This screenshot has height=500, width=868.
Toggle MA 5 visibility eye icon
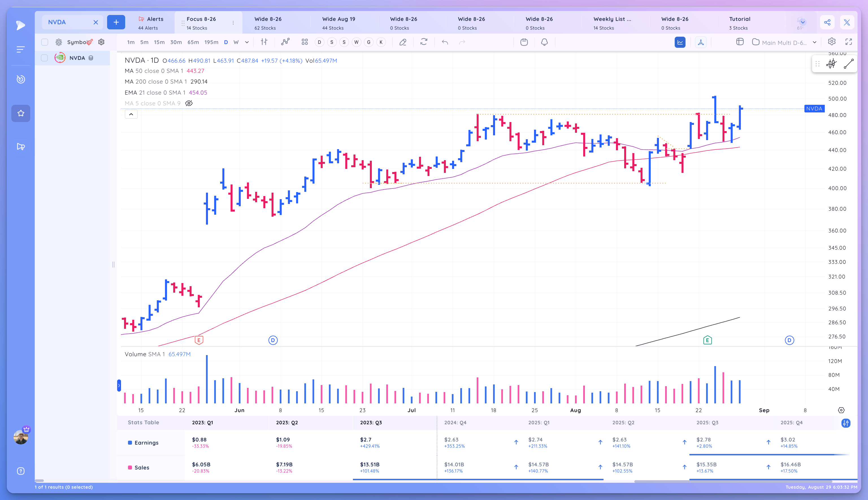click(x=189, y=103)
